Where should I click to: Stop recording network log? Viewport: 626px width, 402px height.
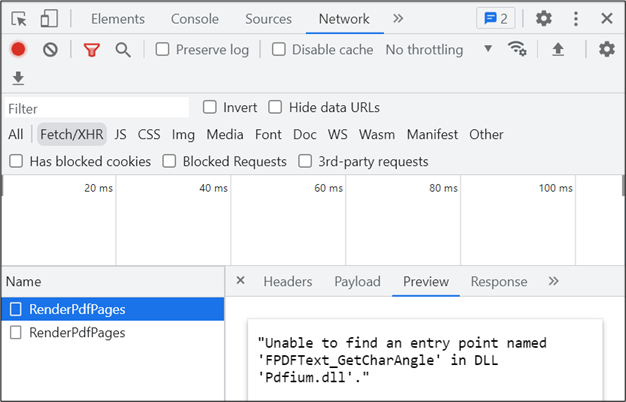pos(19,49)
